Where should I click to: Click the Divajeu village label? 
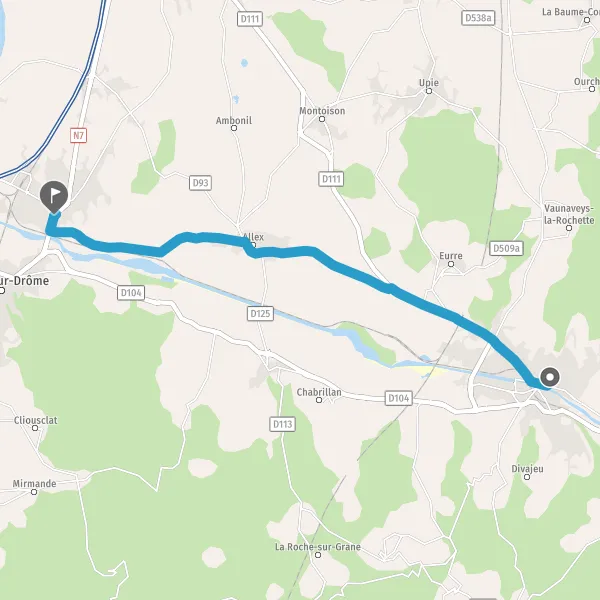tap(527, 469)
